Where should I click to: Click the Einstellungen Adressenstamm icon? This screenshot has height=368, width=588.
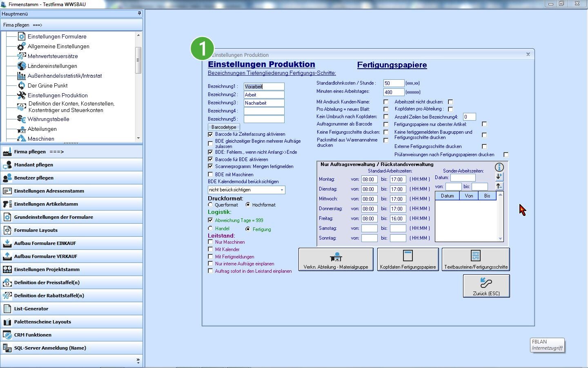(x=7, y=191)
